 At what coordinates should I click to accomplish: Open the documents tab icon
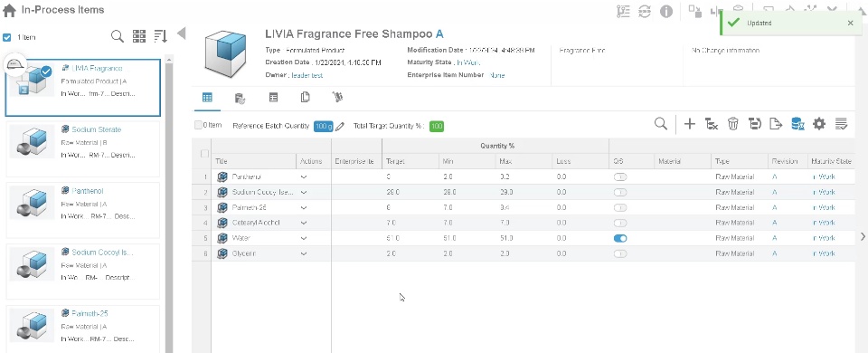tap(305, 98)
